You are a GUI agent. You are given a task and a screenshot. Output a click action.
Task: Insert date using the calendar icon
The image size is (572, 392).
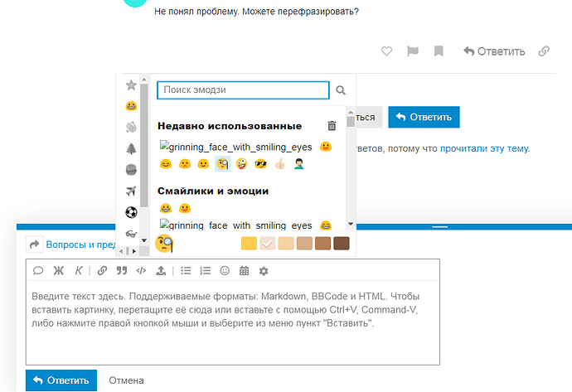[x=244, y=270]
